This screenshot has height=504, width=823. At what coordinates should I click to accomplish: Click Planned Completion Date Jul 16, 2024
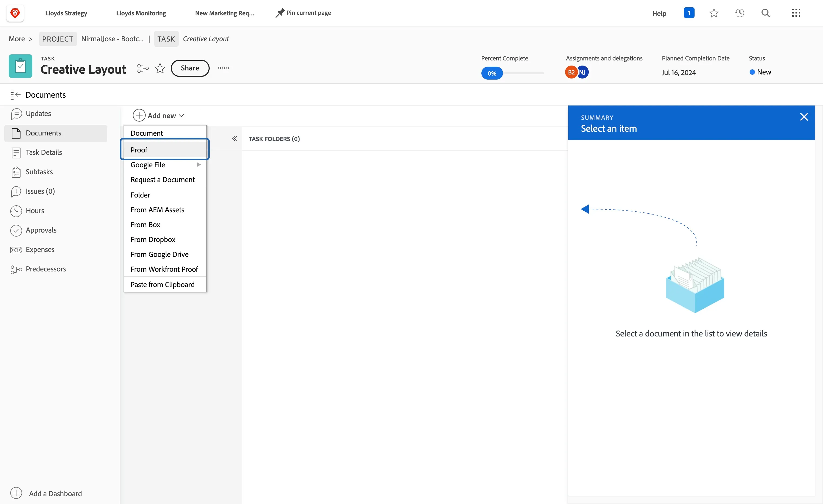pos(679,73)
